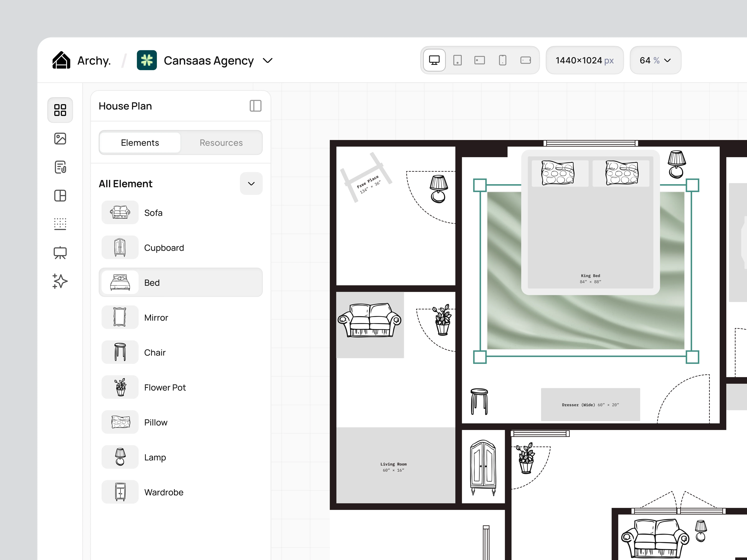Expand the All Element chevron dropdown
747x560 pixels.
(x=251, y=184)
